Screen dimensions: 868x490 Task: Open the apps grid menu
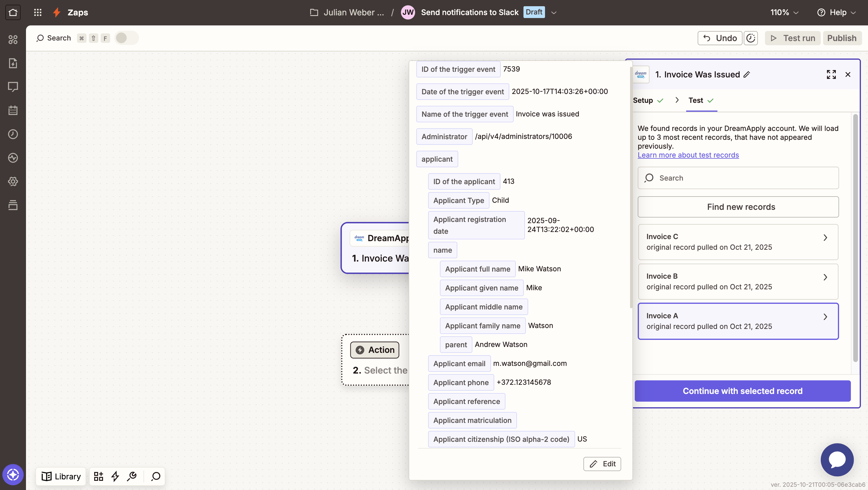38,12
